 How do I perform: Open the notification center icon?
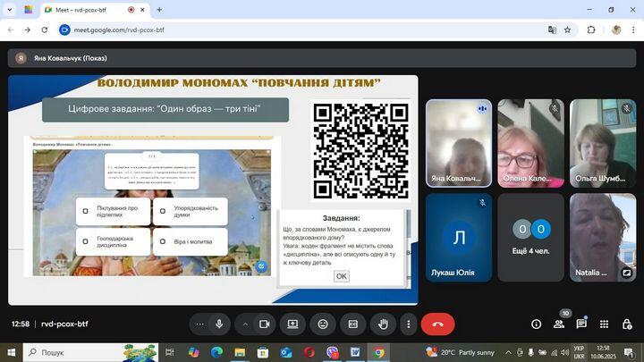629,352
